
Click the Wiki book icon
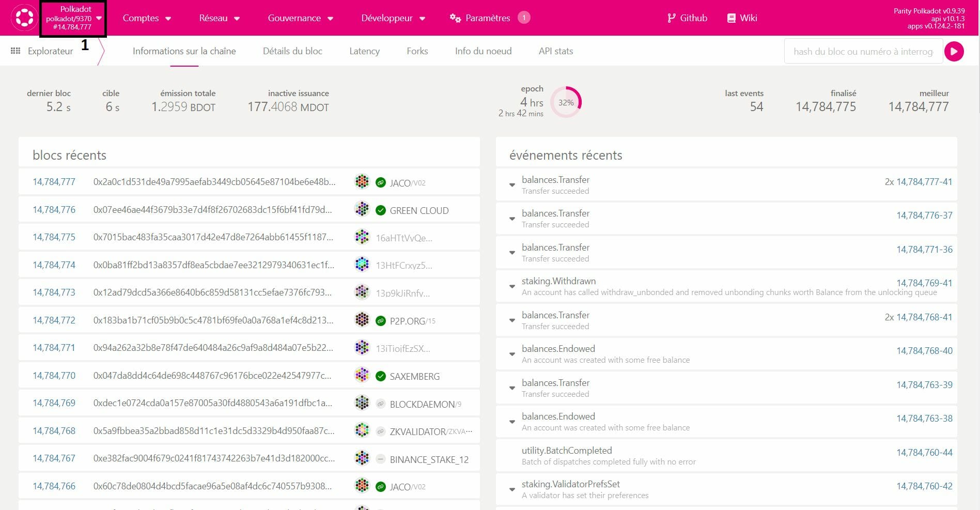point(731,18)
